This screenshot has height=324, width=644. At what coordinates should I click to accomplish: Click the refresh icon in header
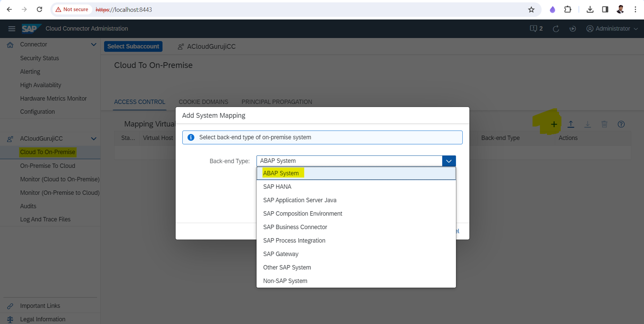[556, 29]
